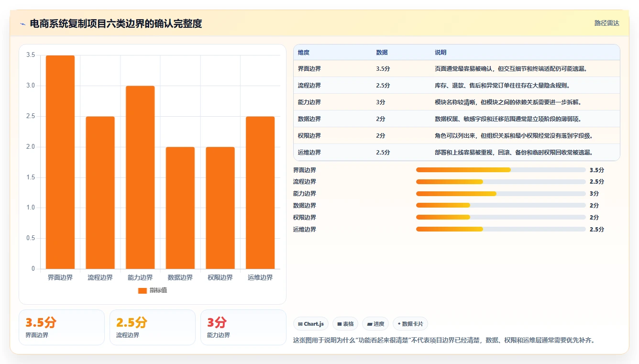The width and height of the screenshot is (639, 364).
Task: Click the 运维边界 progress bar
Action: [501, 230]
